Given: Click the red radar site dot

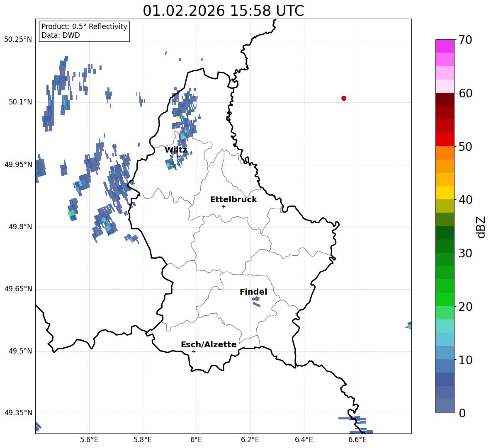Looking at the screenshot, I should 343,98.
